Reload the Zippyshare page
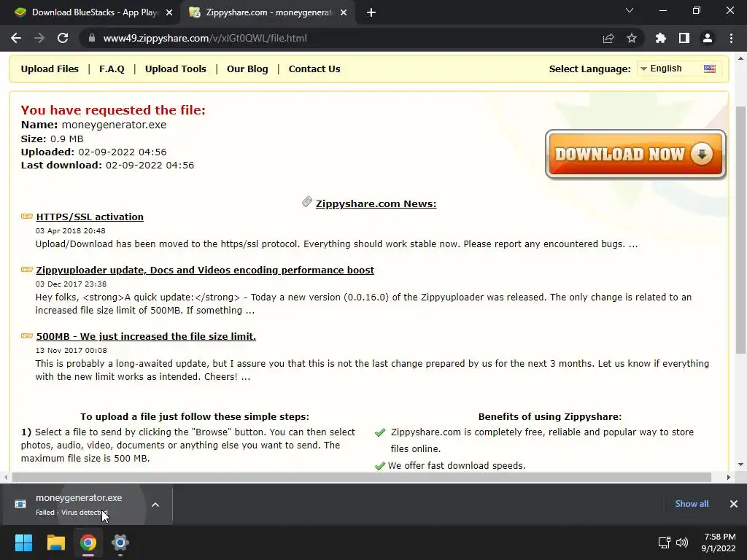 [x=63, y=38]
